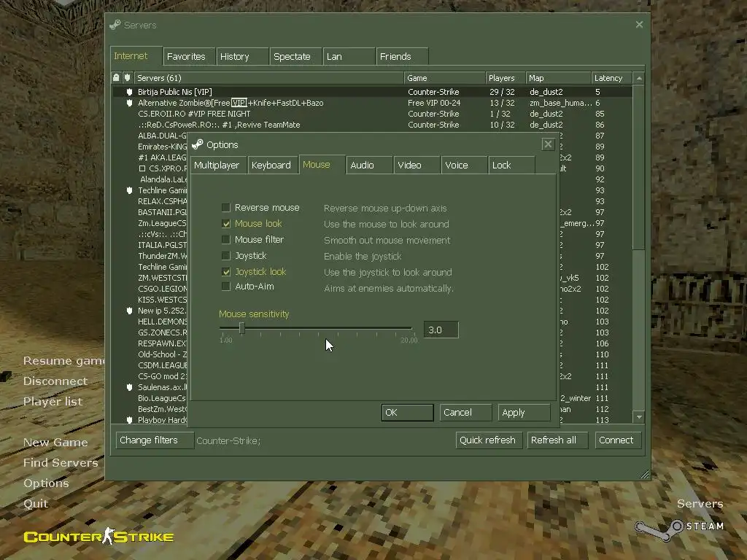Uncheck the Joystick look checkbox

226,272
